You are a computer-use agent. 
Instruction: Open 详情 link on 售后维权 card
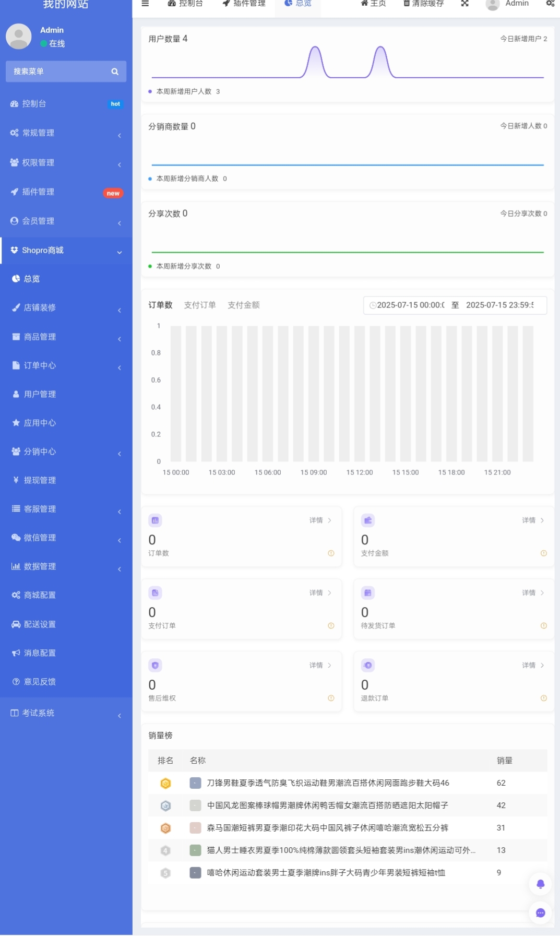click(320, 666)
